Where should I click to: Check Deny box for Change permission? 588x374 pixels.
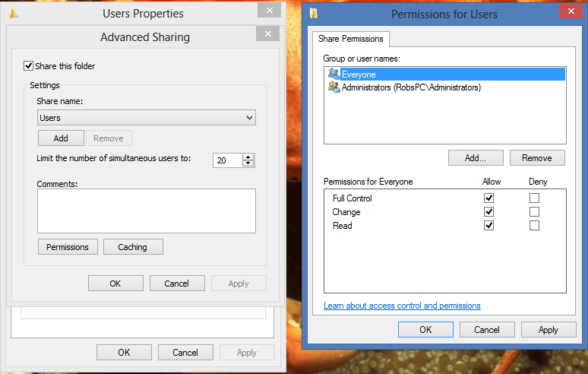tap(534, 211)
